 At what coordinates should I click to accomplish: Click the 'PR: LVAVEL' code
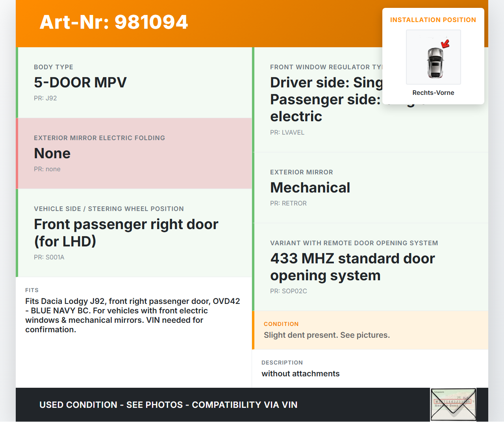(x=287, y=132)
